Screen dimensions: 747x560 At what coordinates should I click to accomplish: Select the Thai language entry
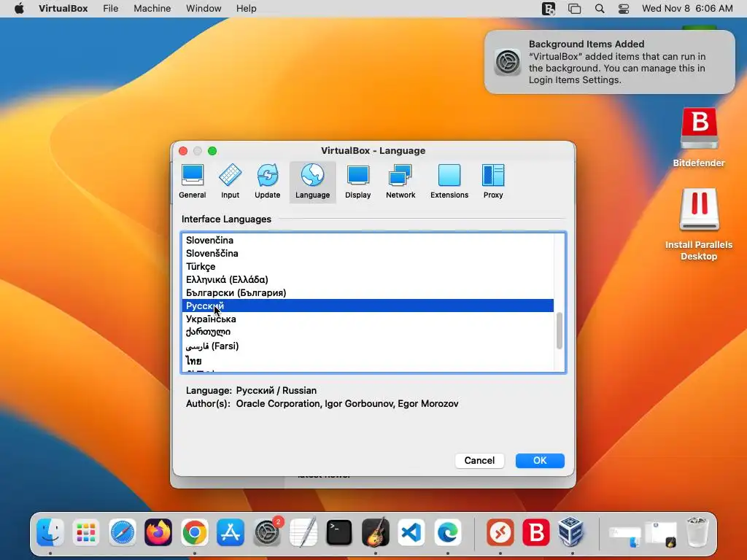coord(368,360)
